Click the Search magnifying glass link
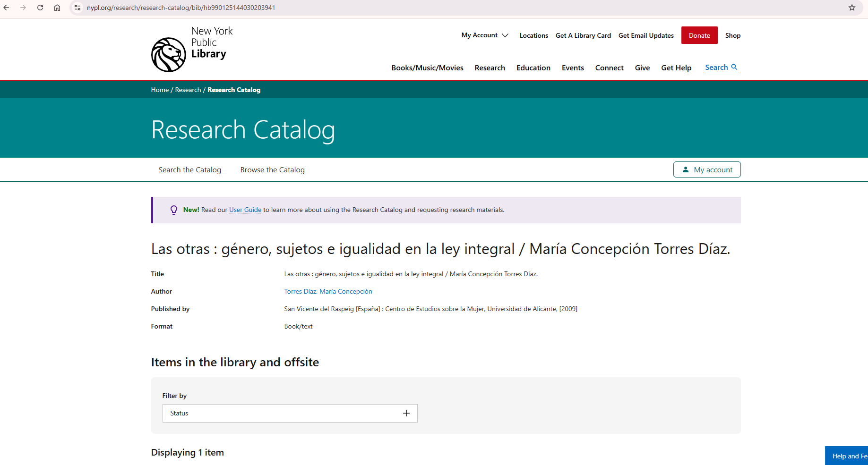The width and height of the screenshot is (868, 465). (x=721, y=68)
